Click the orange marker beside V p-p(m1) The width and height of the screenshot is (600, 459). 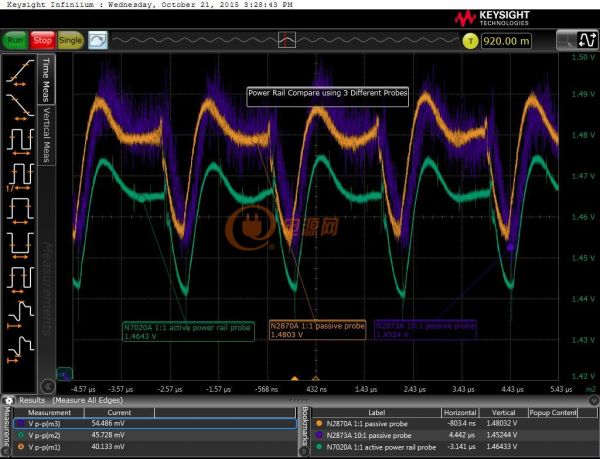click(x=21, y=446)
